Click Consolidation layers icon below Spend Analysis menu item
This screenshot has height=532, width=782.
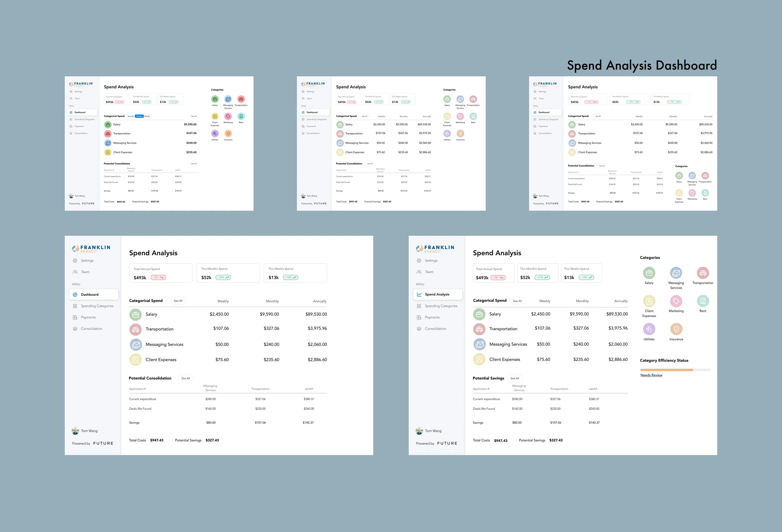coord(419,329)
